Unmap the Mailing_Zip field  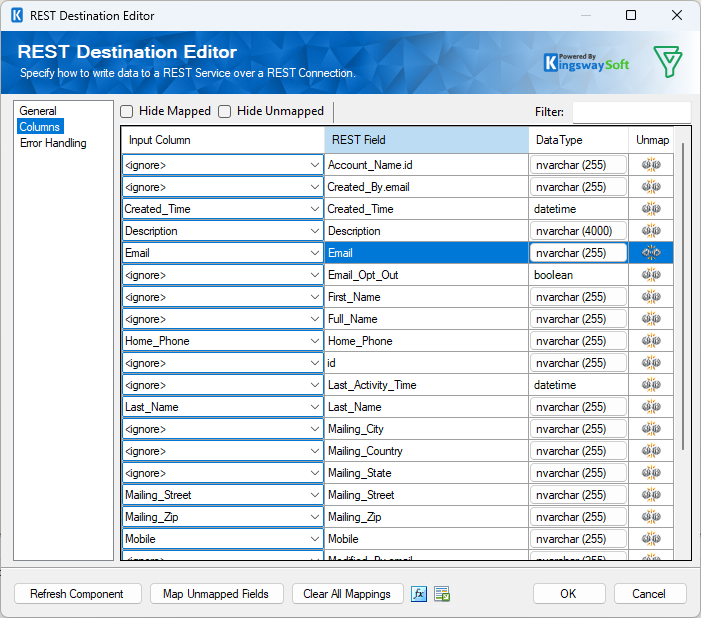tap(651, 517)
